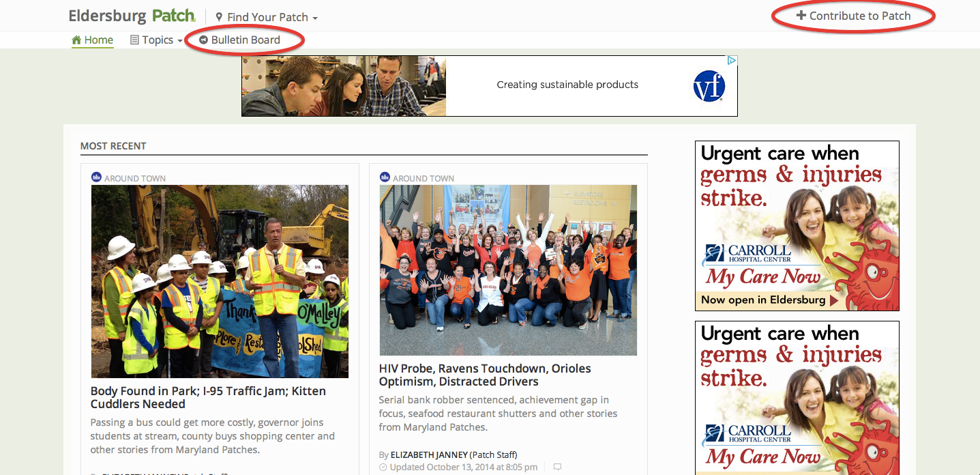Open the governor speaking article photo
Viewport: 980px width, 475px height.
tap(220, 281)
